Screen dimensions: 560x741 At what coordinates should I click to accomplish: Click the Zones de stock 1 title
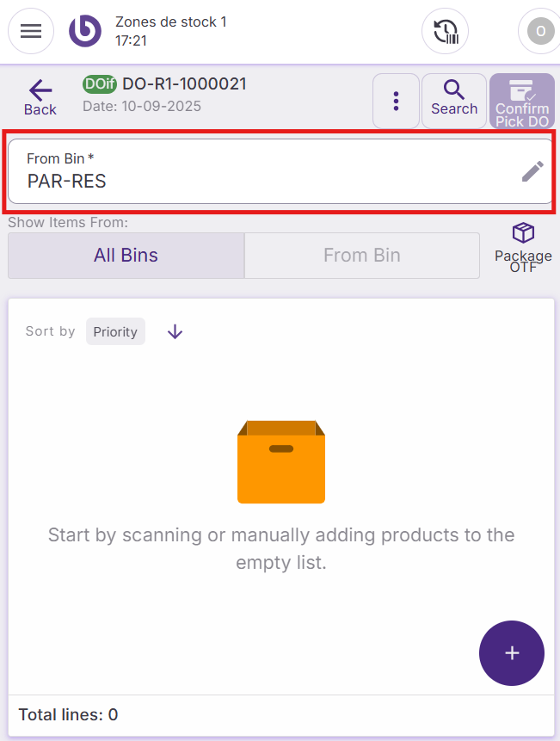[x=170, y=22]
